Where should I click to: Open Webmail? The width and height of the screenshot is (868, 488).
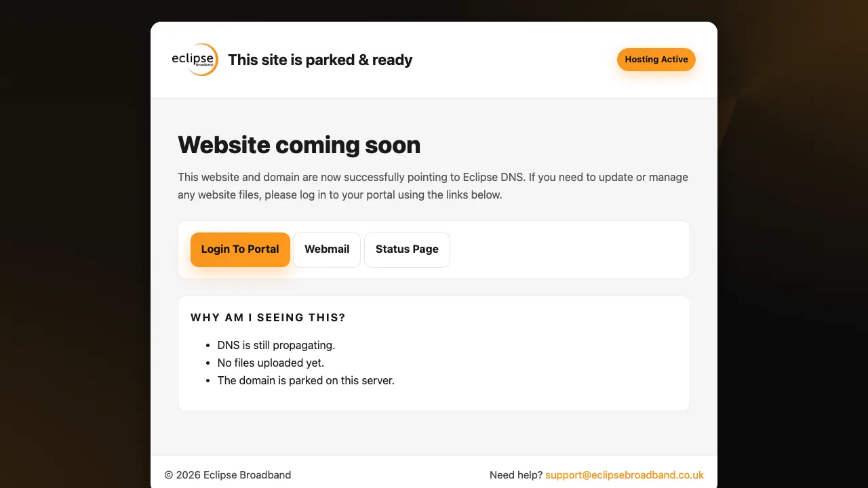326,249
